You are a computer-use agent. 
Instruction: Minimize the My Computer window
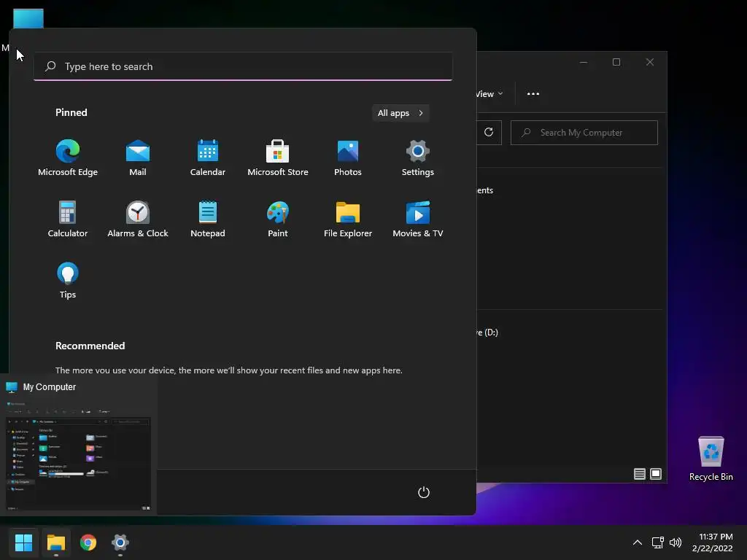[x=583, y=62]
